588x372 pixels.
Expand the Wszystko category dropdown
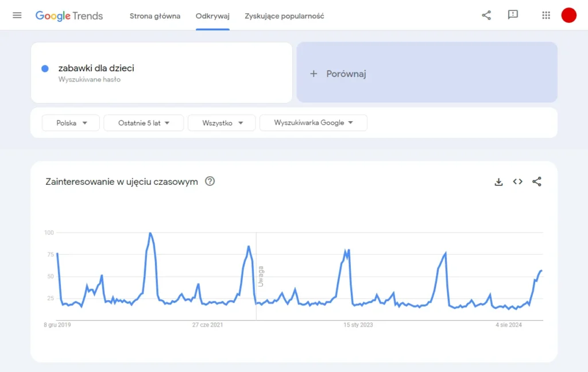pyautogui.click(x=222, y=122)
